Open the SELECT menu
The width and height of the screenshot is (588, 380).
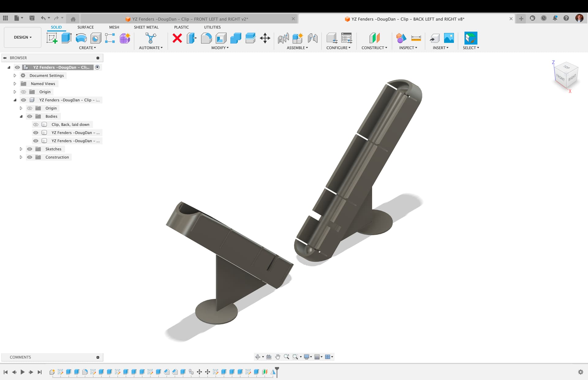tap(471, 48)
